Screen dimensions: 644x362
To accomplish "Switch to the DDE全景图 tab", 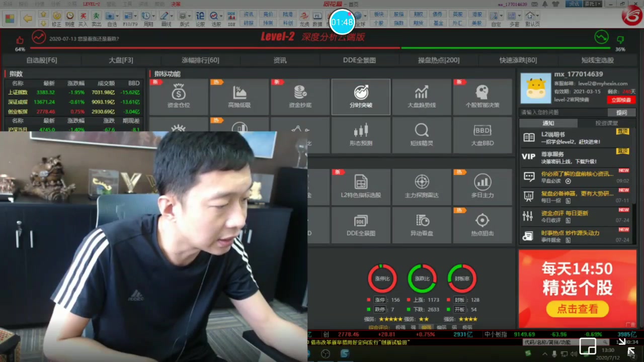I will point(359,60).
